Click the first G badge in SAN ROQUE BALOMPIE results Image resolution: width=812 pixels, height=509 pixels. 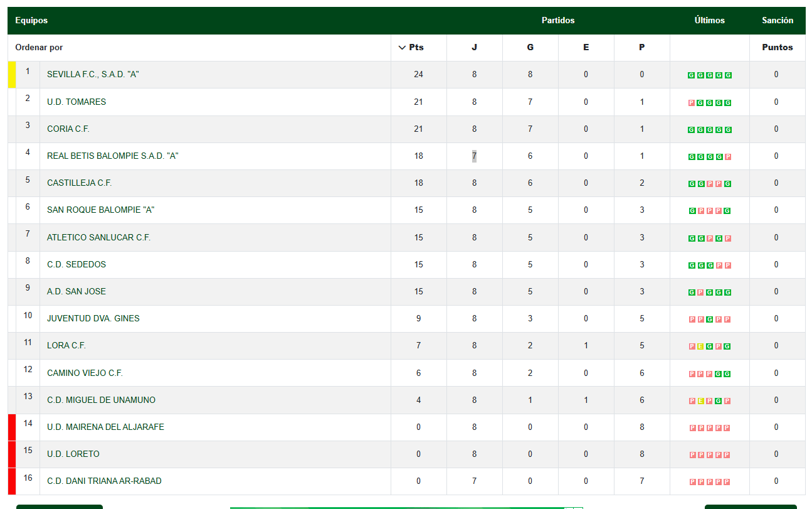[692, 211]
